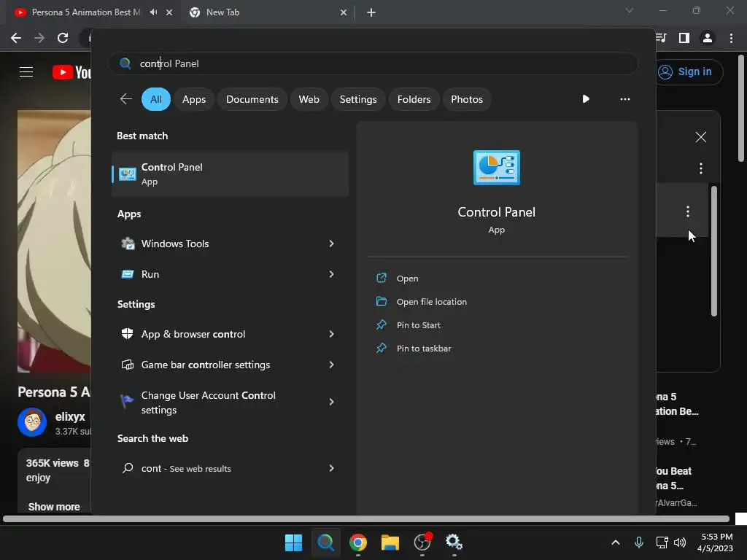Expand Windows Tools result chevron
Screen dimensions: 747x560
(331, 244)
